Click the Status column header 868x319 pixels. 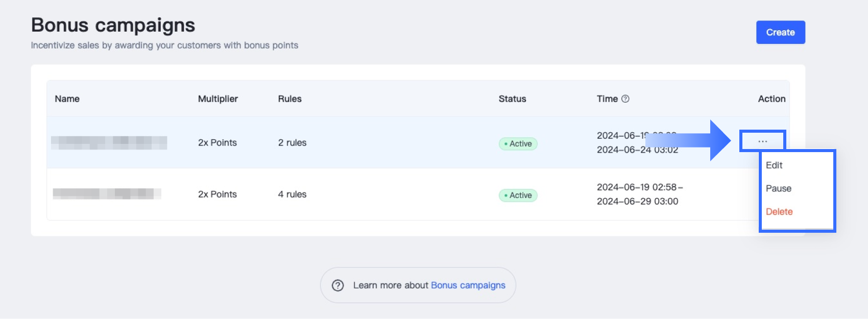tap(512, 99)
